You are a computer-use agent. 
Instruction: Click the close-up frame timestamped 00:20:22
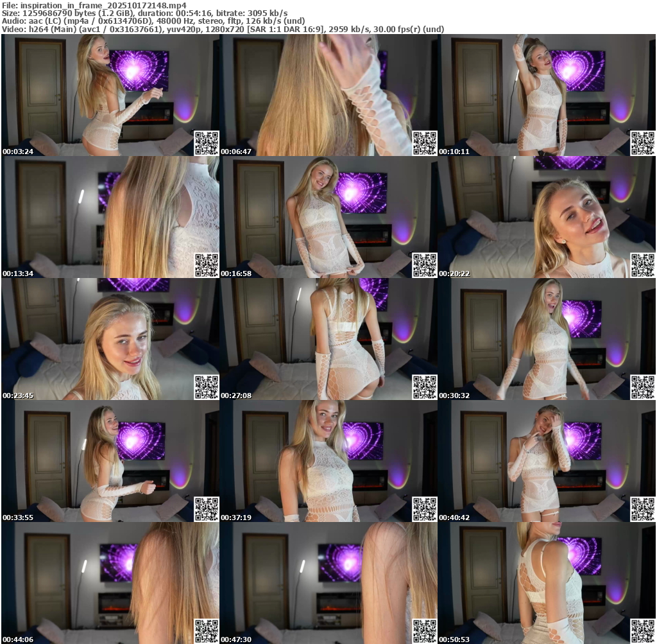[x=547, y=217]
